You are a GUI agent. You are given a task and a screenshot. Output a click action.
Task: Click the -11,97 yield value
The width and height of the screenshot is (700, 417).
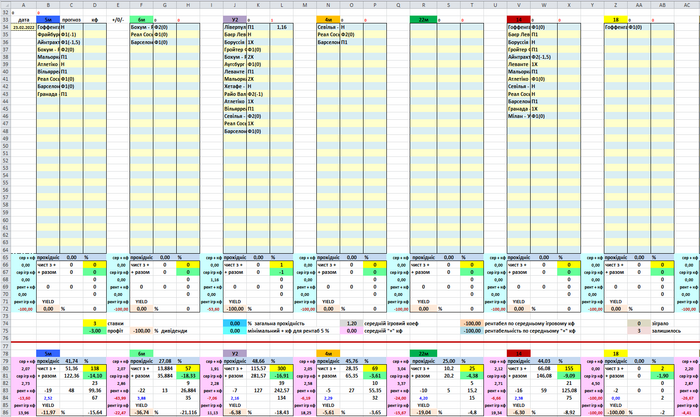click(48, 413)
